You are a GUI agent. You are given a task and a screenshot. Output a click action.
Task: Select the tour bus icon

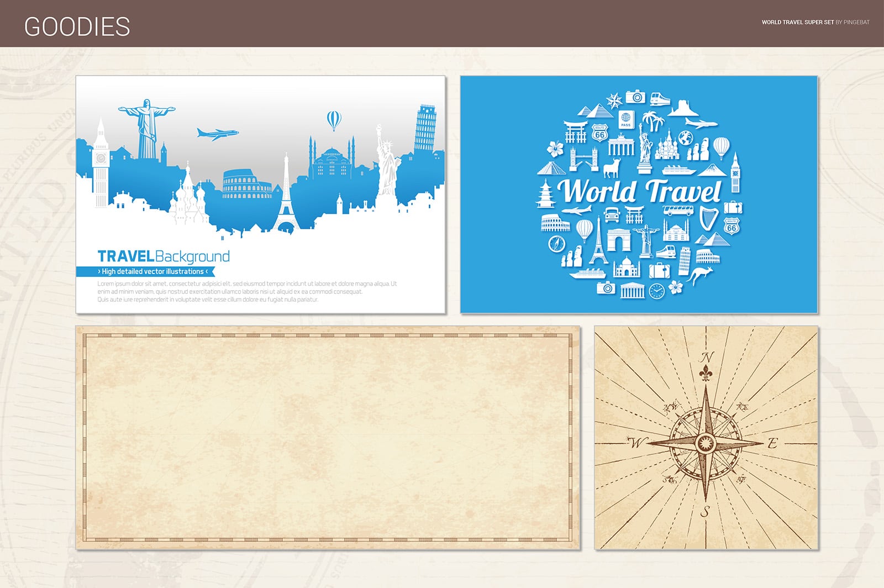[677, 210]
